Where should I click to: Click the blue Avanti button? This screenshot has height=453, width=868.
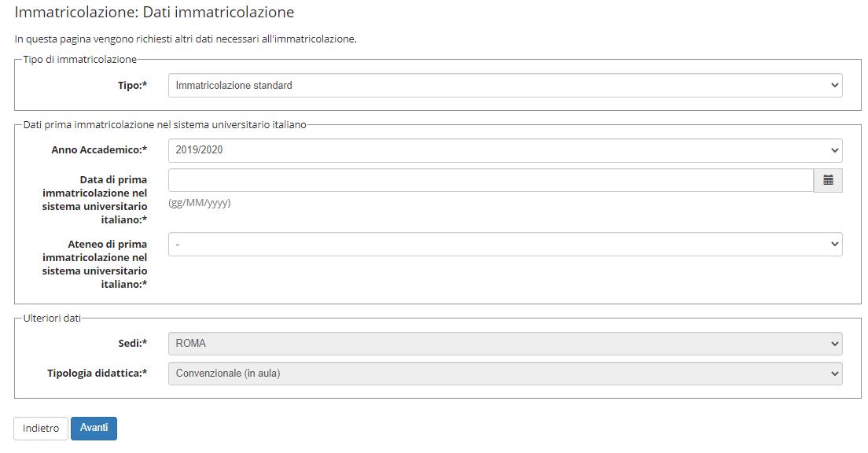pos(94,428)
